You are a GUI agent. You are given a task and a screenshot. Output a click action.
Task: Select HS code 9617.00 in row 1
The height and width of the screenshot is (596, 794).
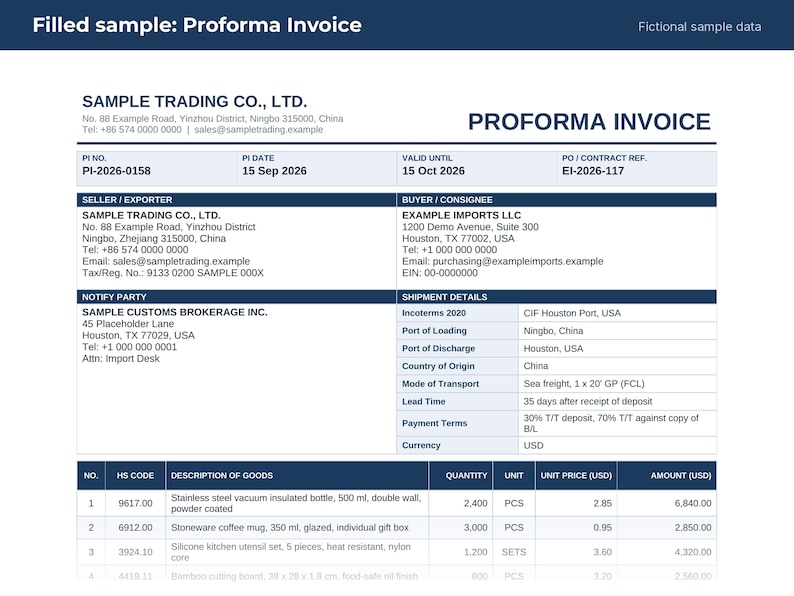[135, 503]
